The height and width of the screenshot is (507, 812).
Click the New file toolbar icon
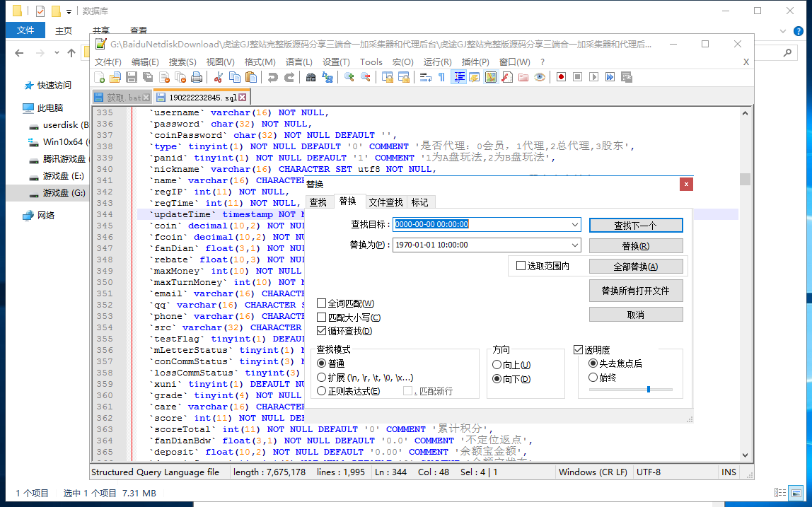pos(100,77)
